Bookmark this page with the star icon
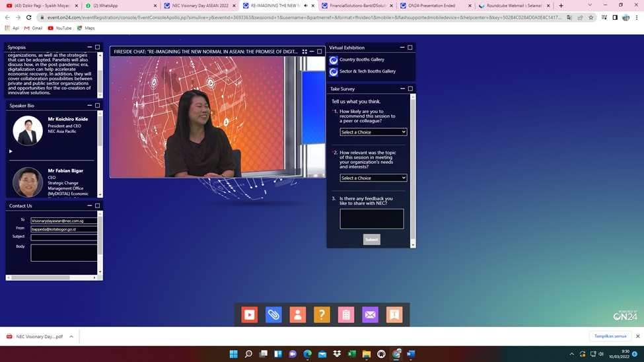 (x=591, y=18)
